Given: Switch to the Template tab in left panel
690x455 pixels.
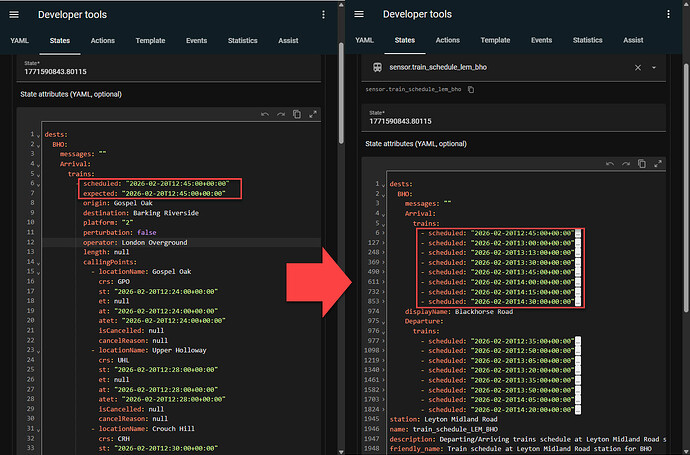Looking at the screenshot, I should (151, 40).
